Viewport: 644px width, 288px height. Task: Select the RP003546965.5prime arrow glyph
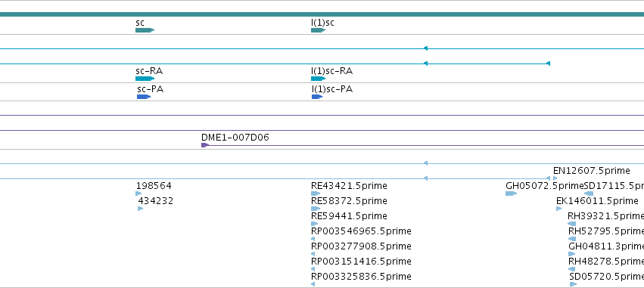(313, 239)
